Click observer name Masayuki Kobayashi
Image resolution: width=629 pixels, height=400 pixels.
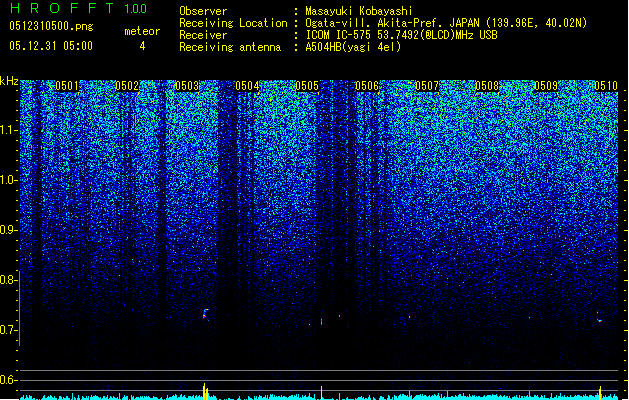click(x=359, y=11)
